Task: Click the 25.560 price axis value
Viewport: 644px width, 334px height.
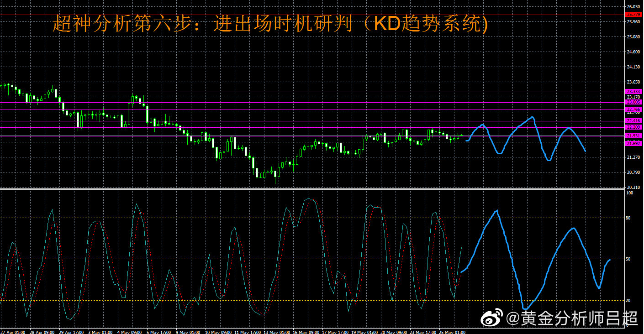Action: (633, 21)
